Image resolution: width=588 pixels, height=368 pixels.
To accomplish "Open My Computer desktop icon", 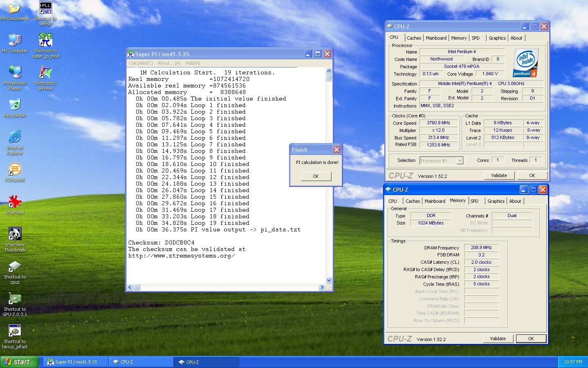I will point(15,43).
